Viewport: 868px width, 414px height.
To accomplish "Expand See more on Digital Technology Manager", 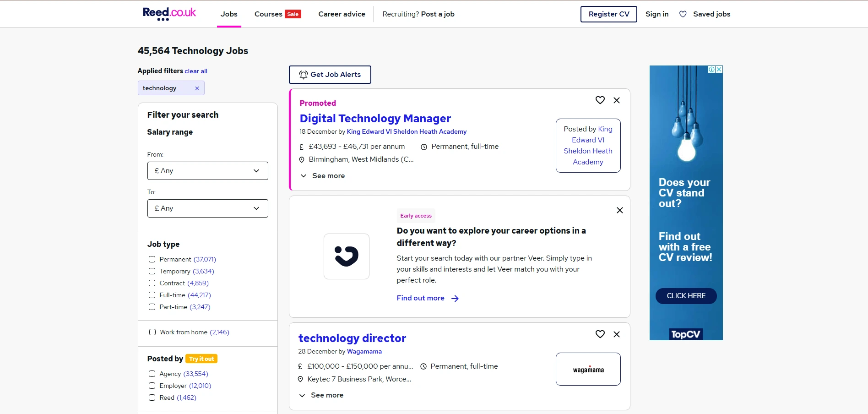I will (x=323, y=176).
